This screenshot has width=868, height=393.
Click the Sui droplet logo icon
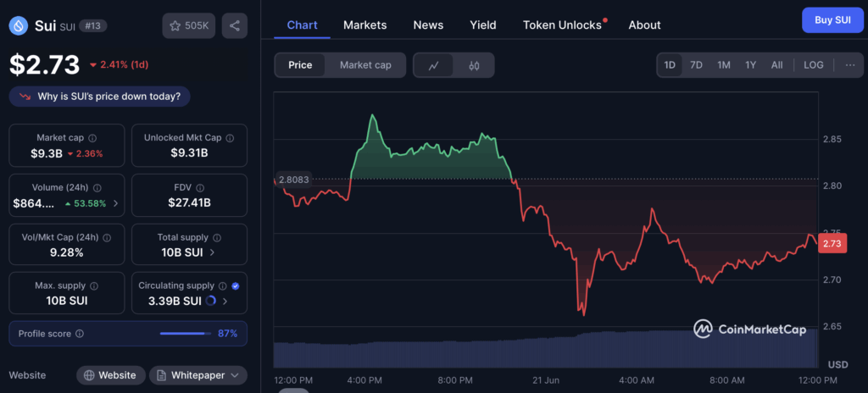19,25
